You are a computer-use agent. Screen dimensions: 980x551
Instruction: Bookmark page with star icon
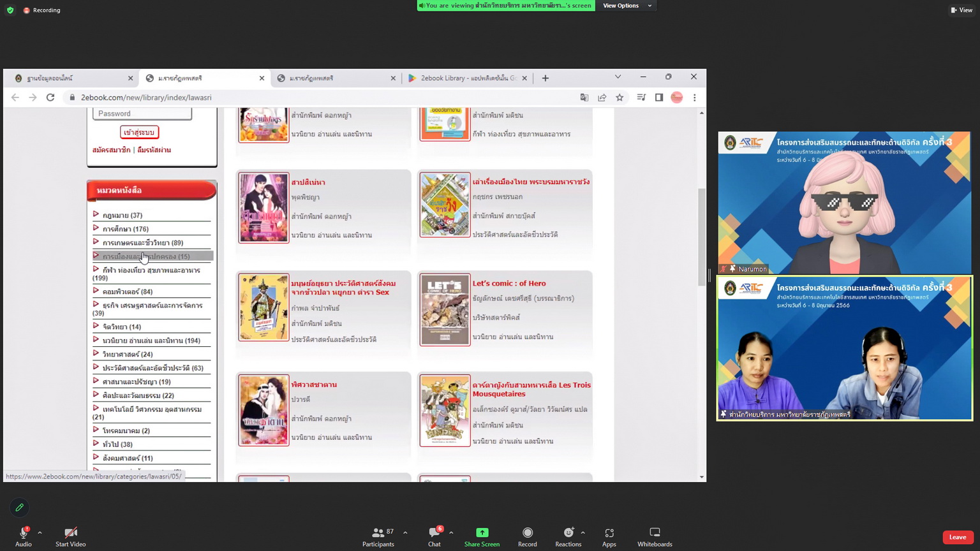(x=620, y=98)
